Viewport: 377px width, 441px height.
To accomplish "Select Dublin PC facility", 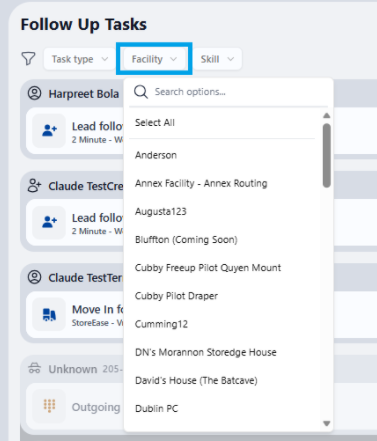I will 156,409.
